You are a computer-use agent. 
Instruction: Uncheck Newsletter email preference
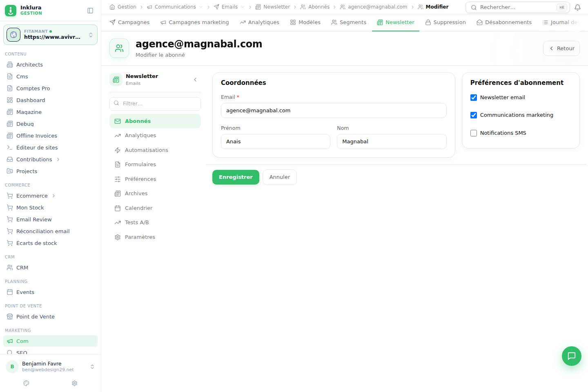(474, 98)
